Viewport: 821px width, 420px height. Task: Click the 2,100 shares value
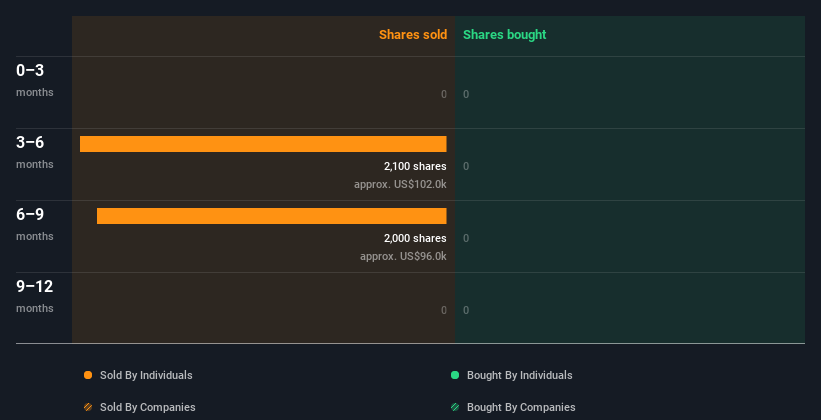tap(415, 167)
